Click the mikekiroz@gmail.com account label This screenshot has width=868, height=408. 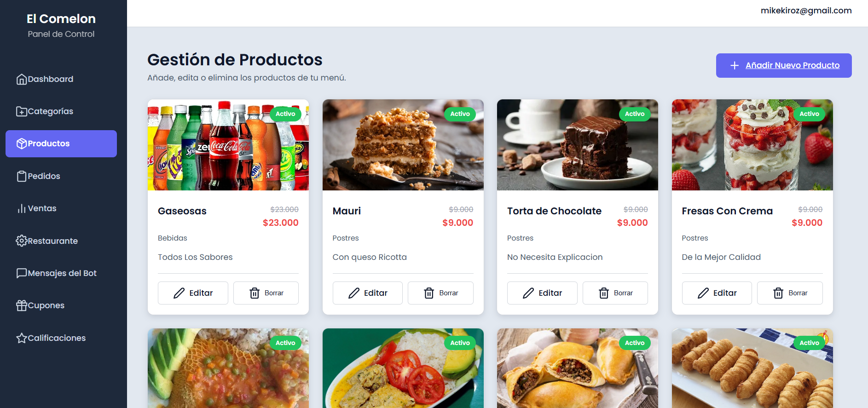pyautogui.click(x=806, y=11)
